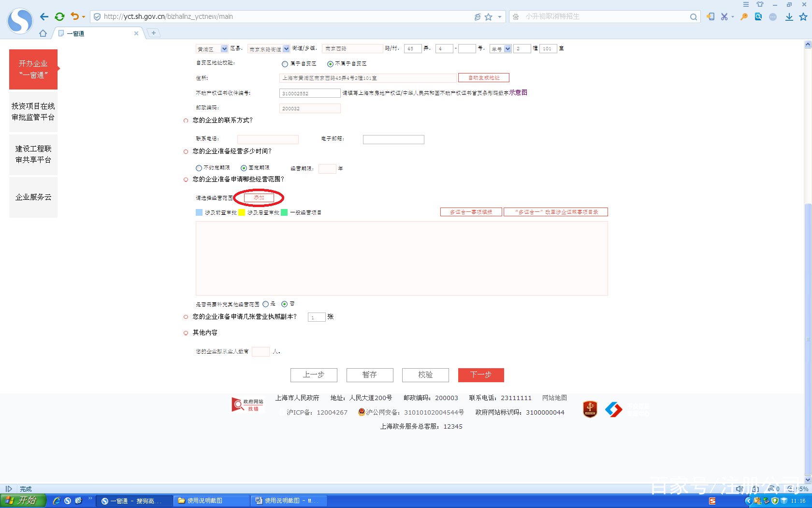
Task: Open the scissors screenshot tool
Action: 725,16
